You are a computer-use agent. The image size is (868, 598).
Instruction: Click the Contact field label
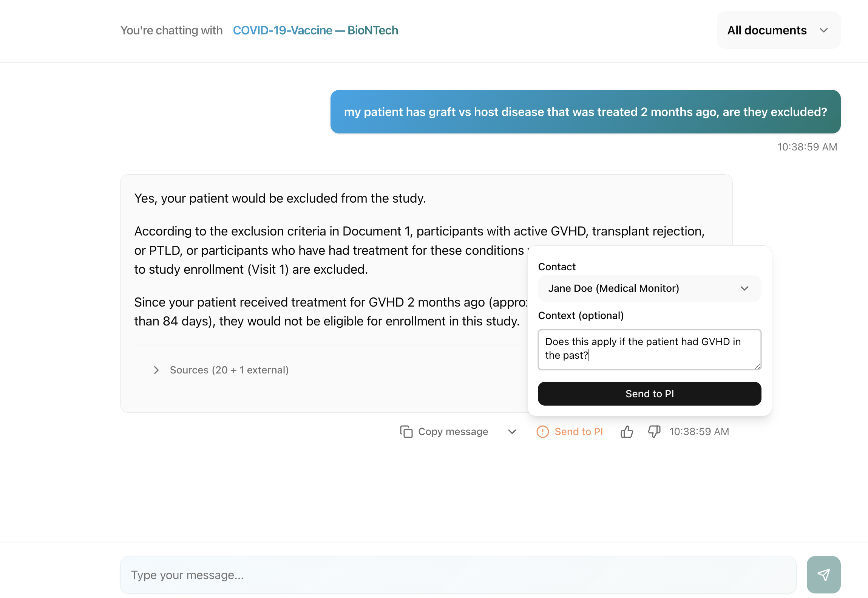tap(556, 267)
